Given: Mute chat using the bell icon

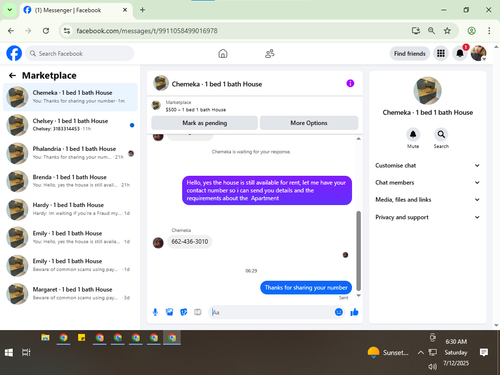Looking at the screenshot, I should coord(413,134).
